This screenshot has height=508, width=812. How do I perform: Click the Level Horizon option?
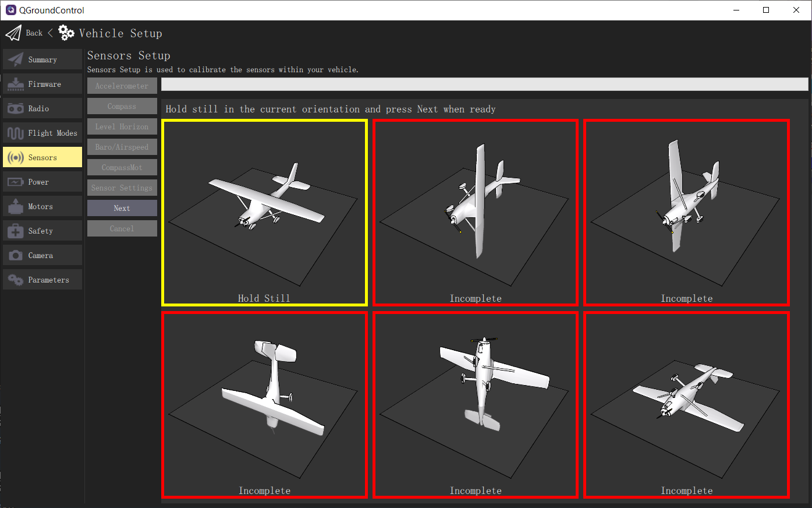pyautogui.click(x=122, y=126)
